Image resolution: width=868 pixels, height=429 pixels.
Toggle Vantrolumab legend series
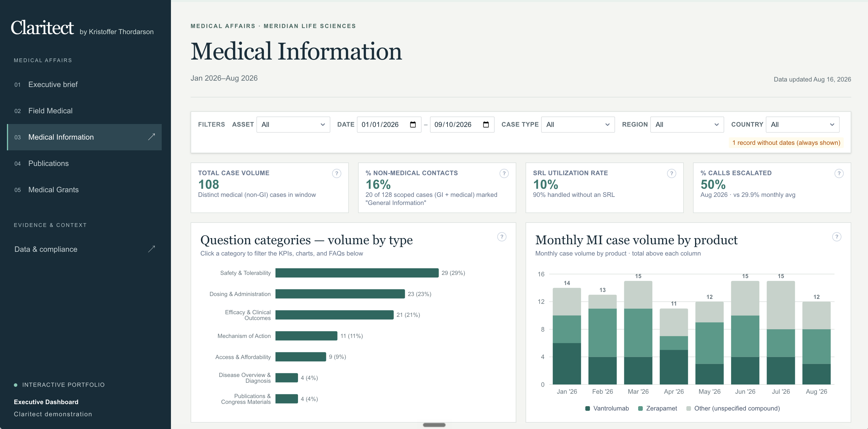pos(607,408)
